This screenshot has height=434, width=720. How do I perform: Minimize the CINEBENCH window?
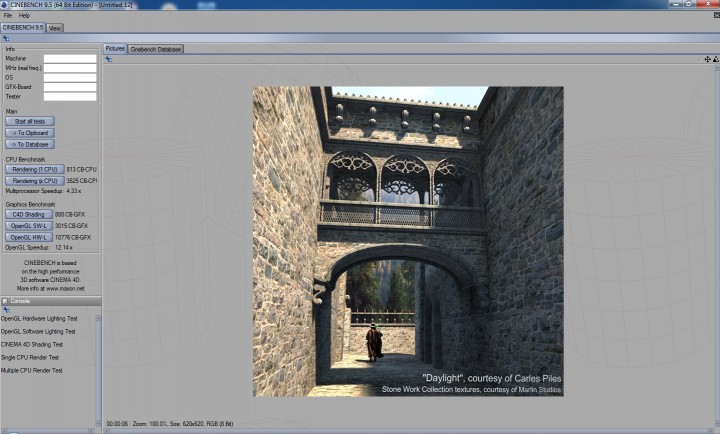coord(675,4)
